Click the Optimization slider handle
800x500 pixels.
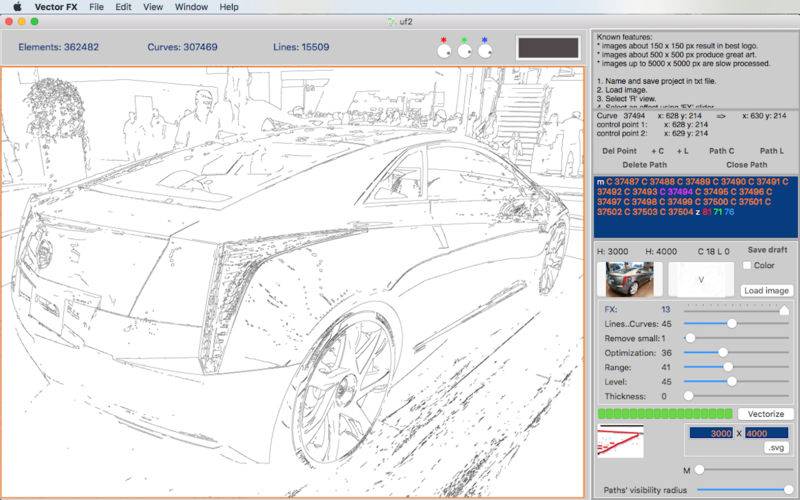click(722, 352)
